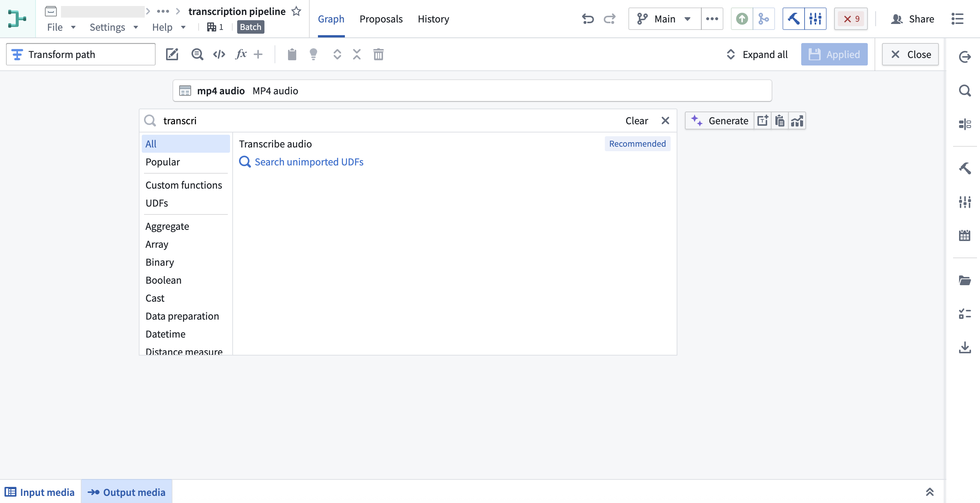Click the edit pencil icon in transform toolbar
This screenshot has width=980, height=503.
tap(172, 54)
